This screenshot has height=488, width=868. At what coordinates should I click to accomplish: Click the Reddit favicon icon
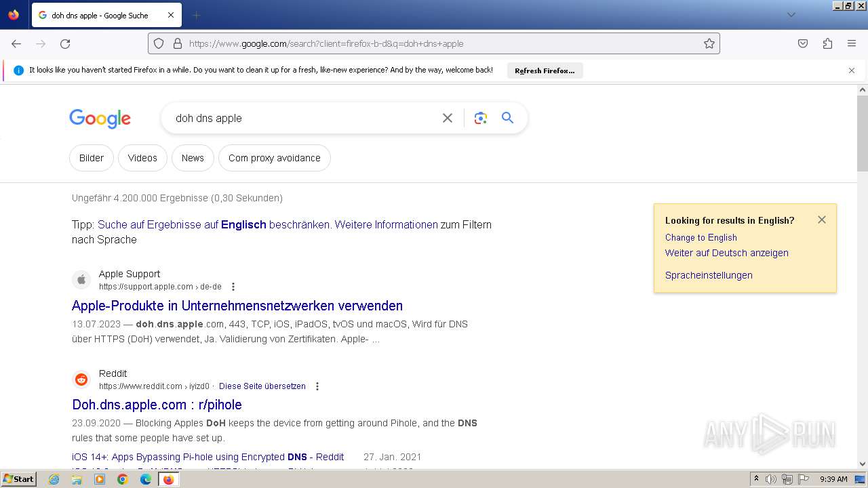tap(81, 380)
